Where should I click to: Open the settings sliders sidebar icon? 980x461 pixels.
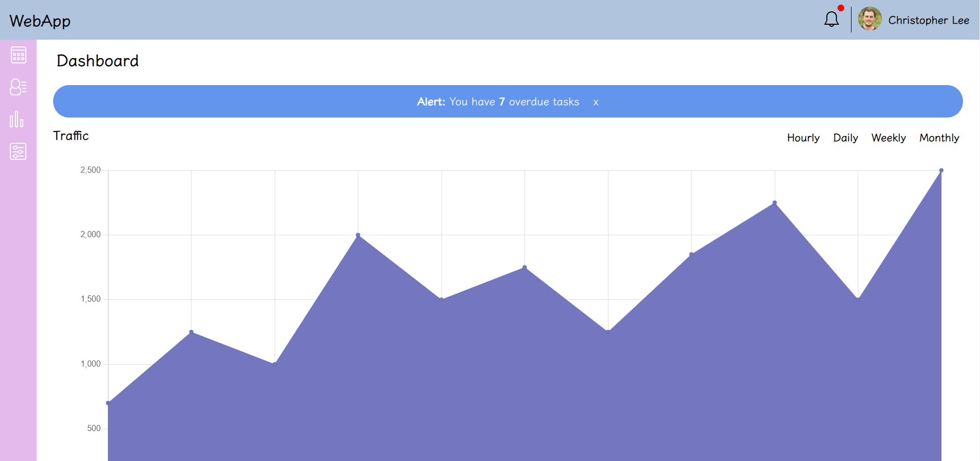tap(18, 152)
